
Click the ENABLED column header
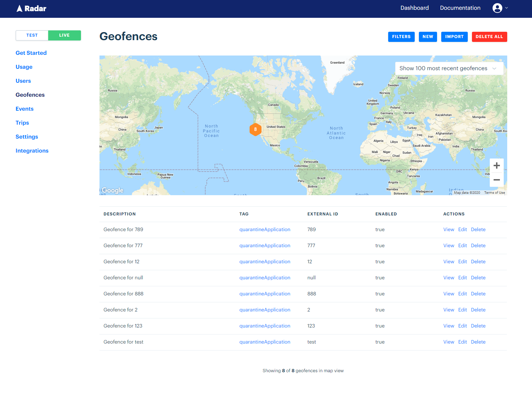[x=386, y=214]
